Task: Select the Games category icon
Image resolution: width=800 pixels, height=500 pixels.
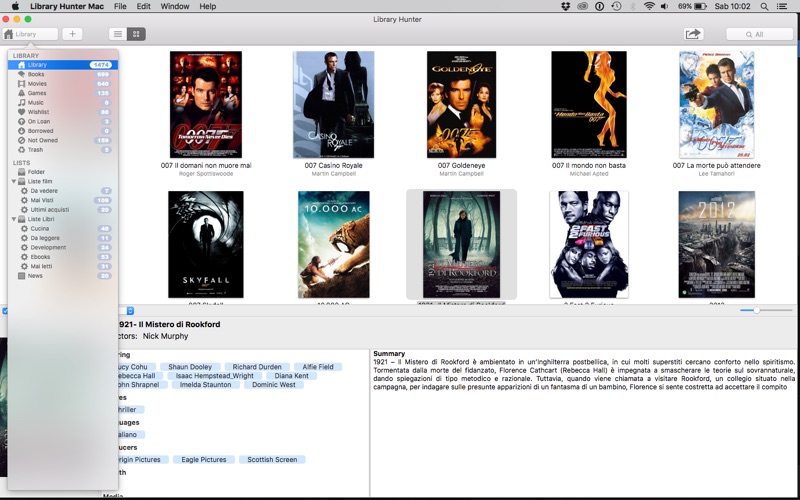Action: point(21,93)
